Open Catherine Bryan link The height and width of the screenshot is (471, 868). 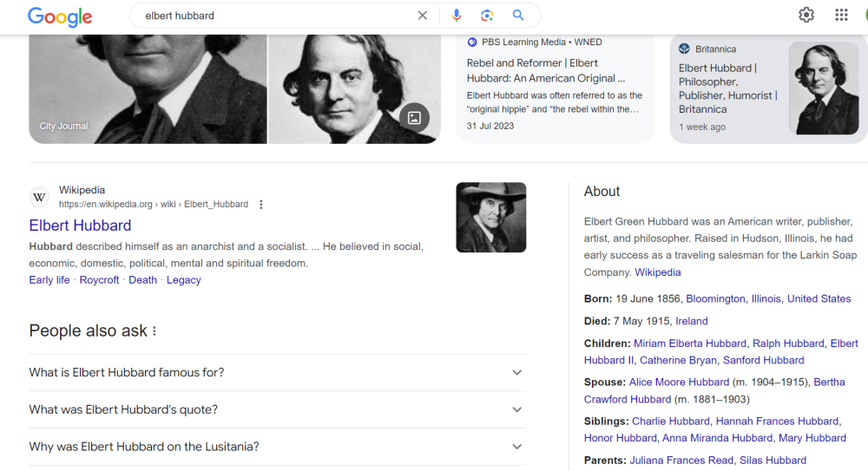[x=678, y=360]
